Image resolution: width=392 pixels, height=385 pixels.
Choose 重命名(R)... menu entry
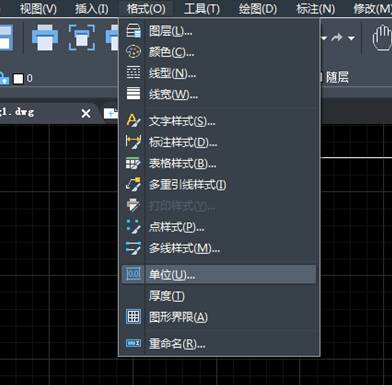click(218, 344)
